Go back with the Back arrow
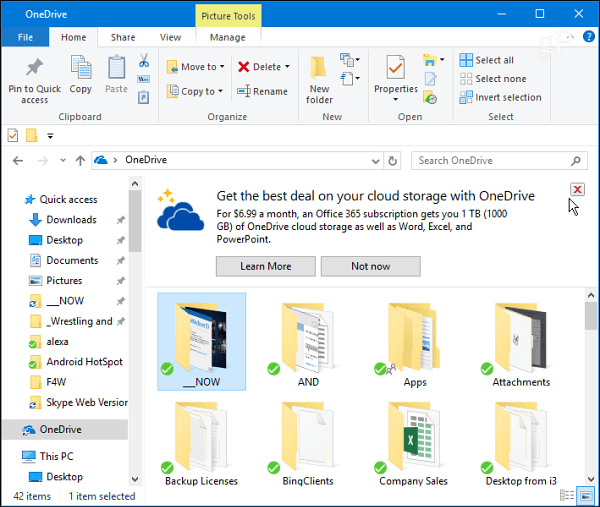 [18, 161]
